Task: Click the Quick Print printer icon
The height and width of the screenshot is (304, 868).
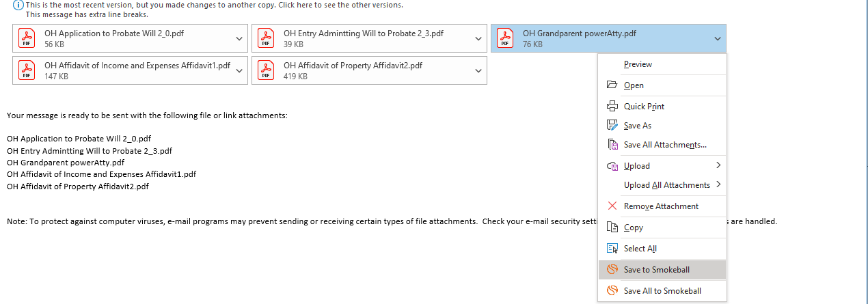Action: point(612,107)
